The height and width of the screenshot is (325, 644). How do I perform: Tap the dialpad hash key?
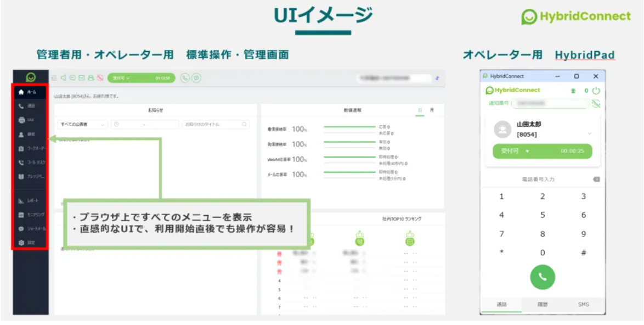point(584,253)
